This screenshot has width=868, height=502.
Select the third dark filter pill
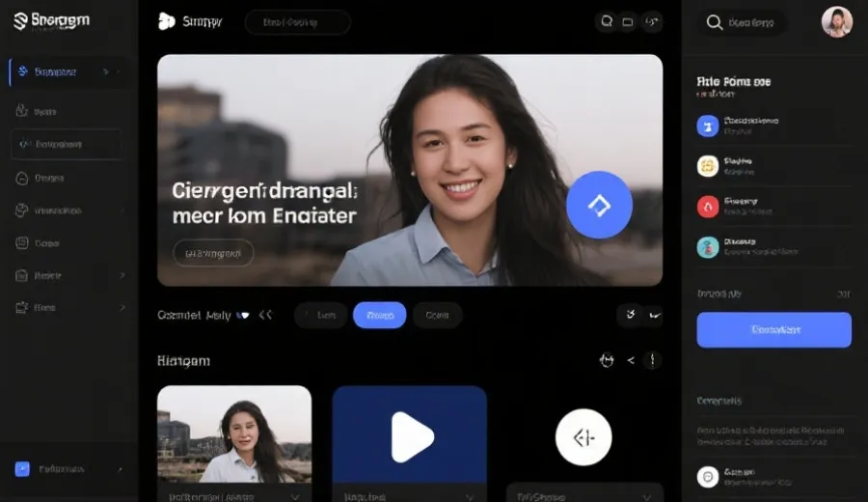(x=437, y=315)
